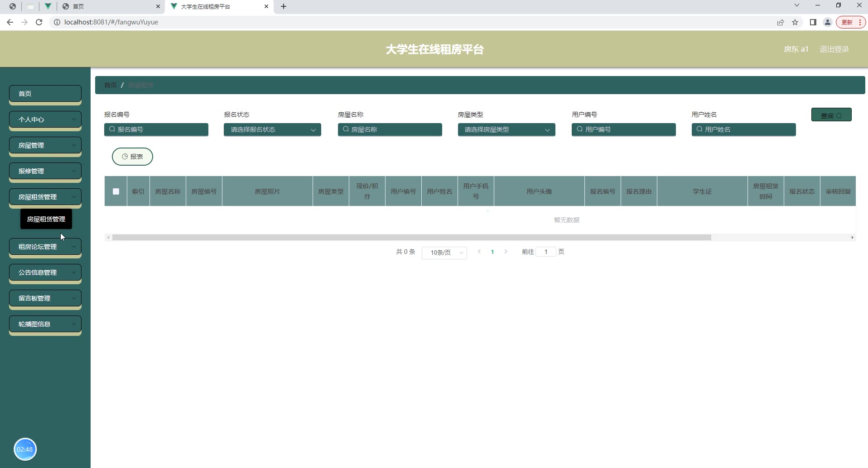The image size is (868, 468).
Task: Focus the 报名编号 input field
Action: coord(156,129)
